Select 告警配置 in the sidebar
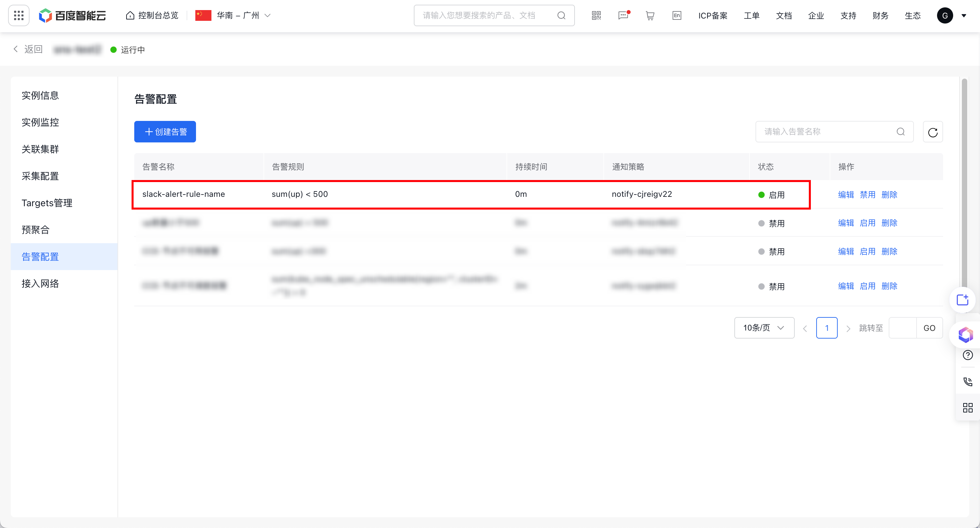980x528 pixels. click(x=64, y=257)
